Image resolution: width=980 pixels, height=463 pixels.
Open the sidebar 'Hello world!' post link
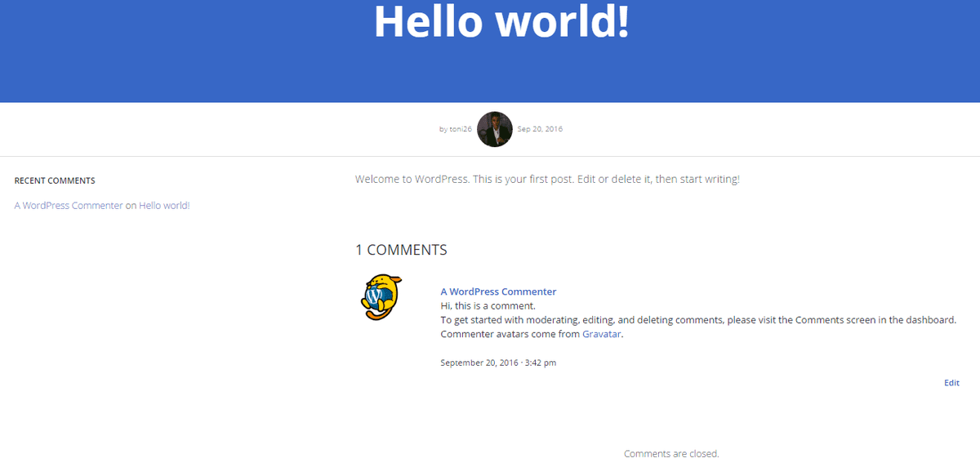164,206
